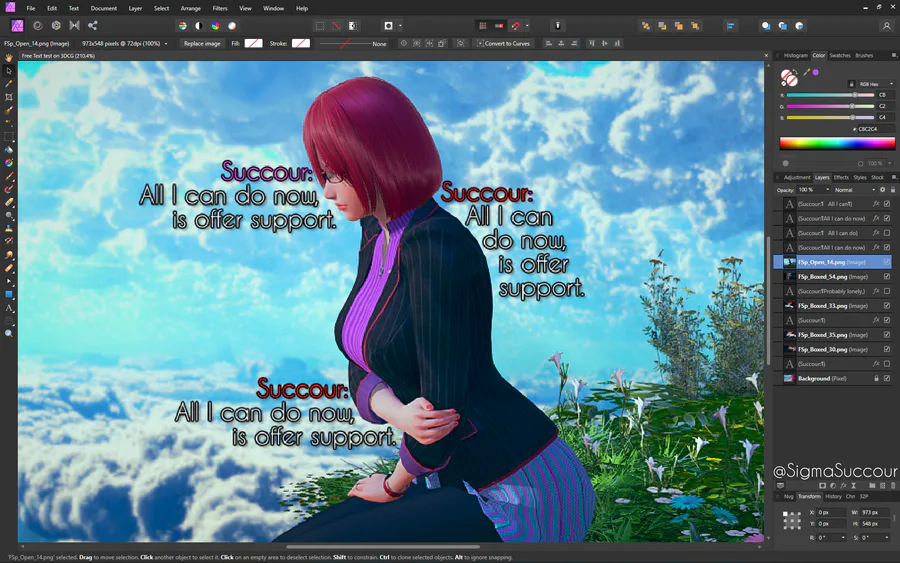Select the Move tool arrow
Viewport: 900px width, 563px height.
point(9,71)
